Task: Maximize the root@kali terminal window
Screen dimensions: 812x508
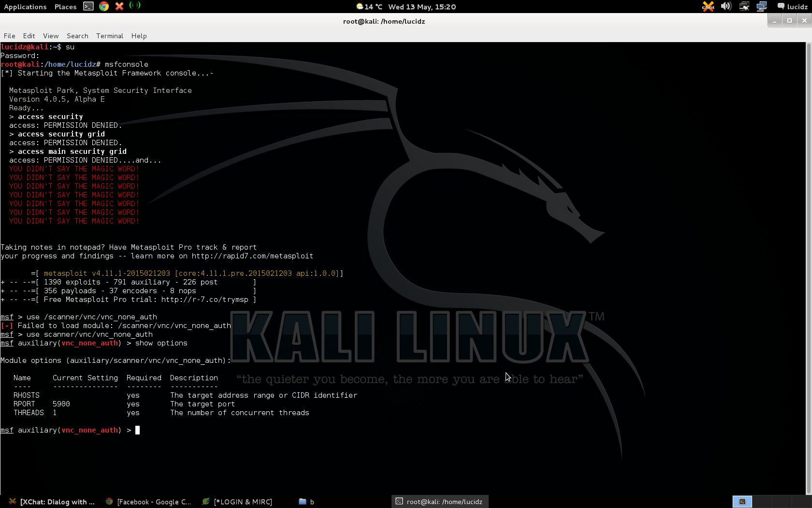Action: [x=789, y=21]
